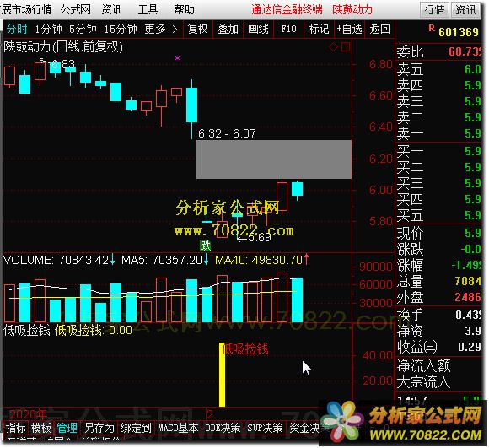The width and height of the screenshot is (489, 448).
Task: Click the red MA40 up arrow indicator
Action: pos(307,259)
